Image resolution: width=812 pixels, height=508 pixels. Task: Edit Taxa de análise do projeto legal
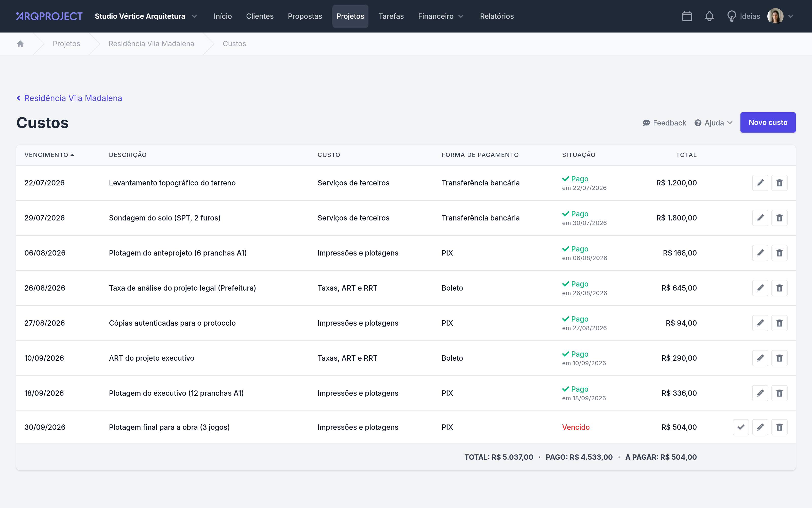tap(760, 288)
